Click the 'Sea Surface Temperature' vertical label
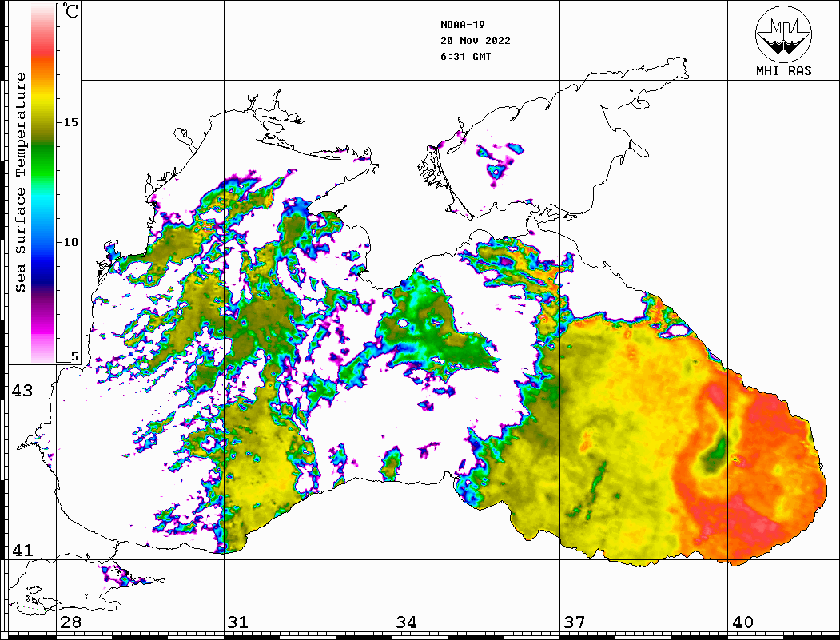This screenshot has width=840, height=640. click(x=20, y=182)
